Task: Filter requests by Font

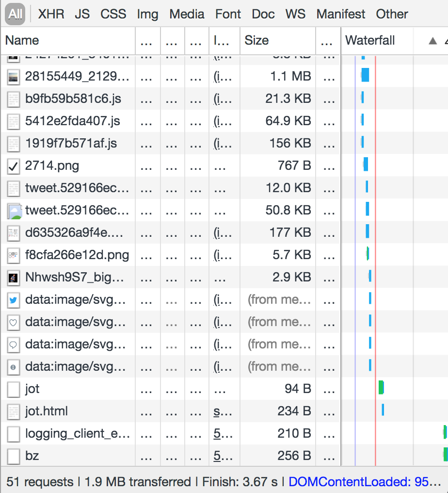Action: click(228, 14)
